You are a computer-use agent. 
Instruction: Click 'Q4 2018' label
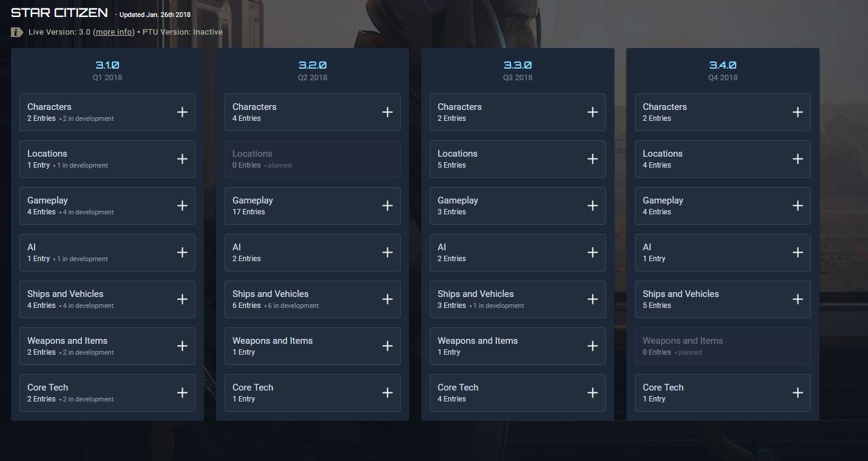point(723,78)
